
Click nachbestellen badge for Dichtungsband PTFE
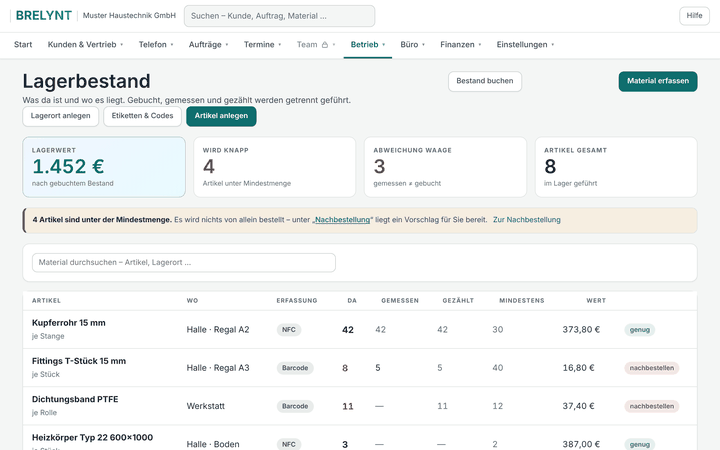652,406
